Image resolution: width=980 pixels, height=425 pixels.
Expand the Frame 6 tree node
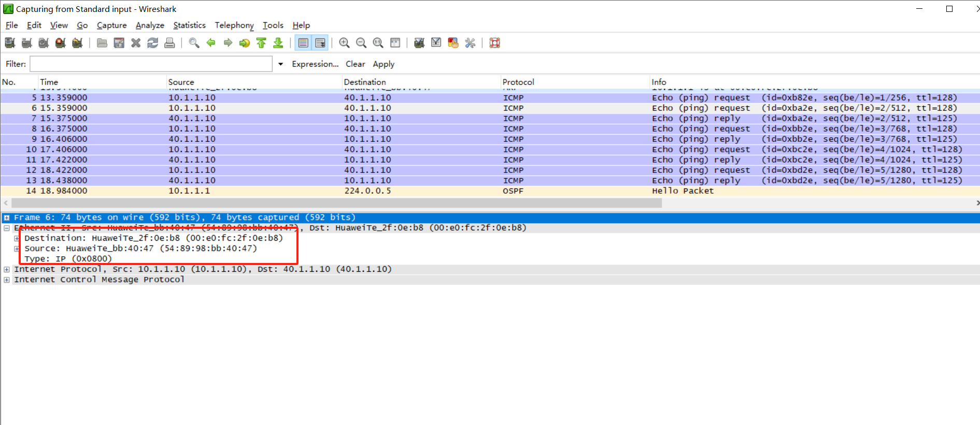tap(7, 218)
